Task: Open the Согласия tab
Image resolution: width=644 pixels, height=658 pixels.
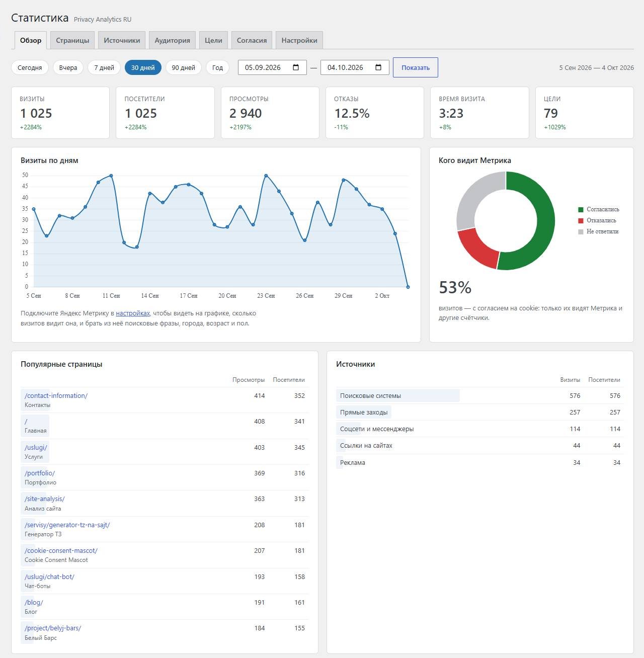Action: click(252, 40)
